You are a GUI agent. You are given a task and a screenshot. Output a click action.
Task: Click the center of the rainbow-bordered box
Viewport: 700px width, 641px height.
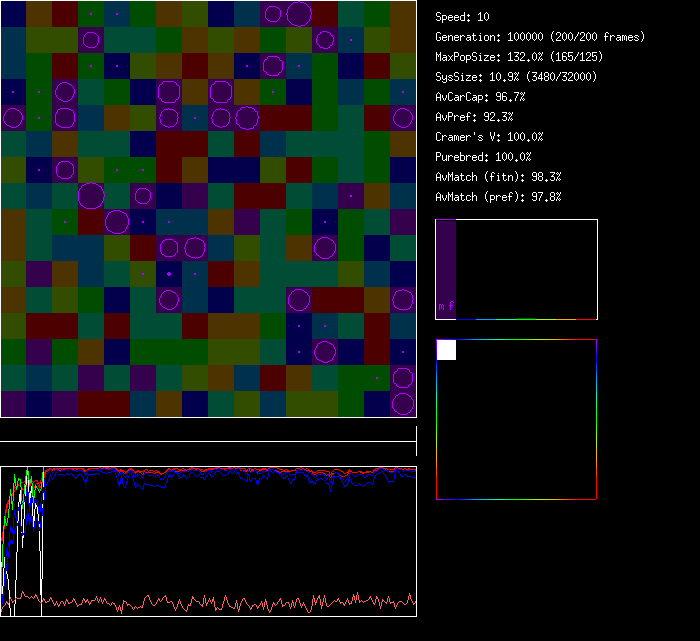pyautogui.click(x=516, y=419)
